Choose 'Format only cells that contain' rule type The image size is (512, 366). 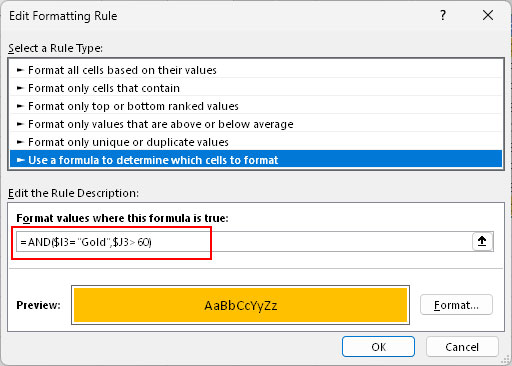256,88
